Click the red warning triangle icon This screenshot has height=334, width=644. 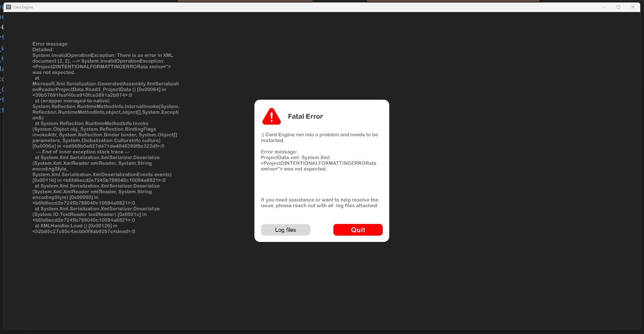pyautogui.click(x=271, y=116)
